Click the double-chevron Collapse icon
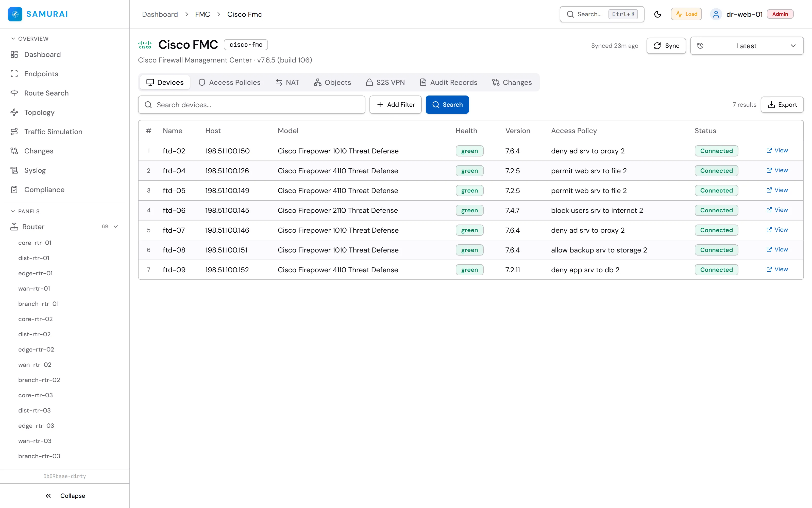This screenshot has width=812, height=508. coord(48,496)
